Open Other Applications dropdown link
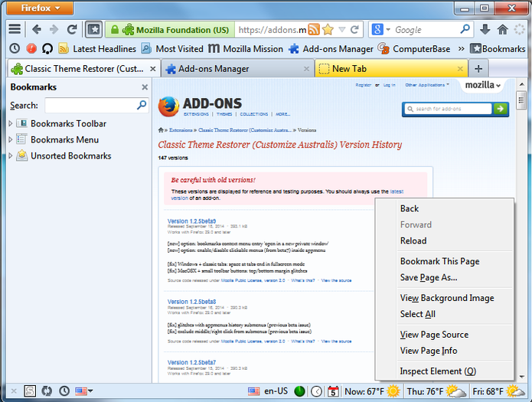Image resolution: width=532 pixels, height=402 pixels. [427, 85]
